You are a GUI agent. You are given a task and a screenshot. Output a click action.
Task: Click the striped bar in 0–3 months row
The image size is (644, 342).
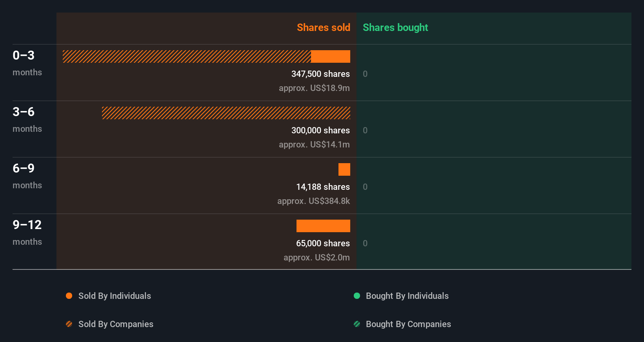[187, 56]
